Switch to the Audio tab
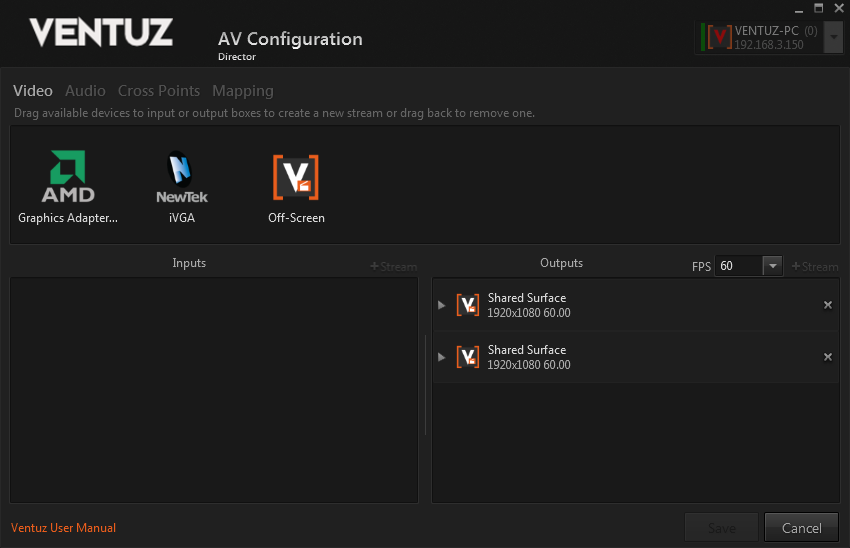The image size is (850, 548). click(x=85, y=91)
